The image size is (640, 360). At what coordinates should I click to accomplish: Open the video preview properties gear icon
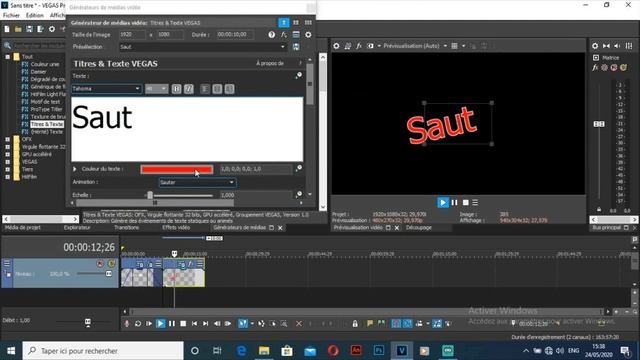(336, 46)
